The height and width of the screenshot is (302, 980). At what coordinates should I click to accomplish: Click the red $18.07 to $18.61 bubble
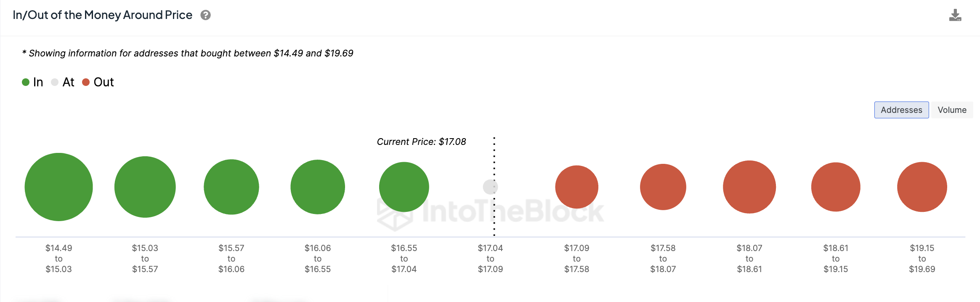(x=749, y=187)
